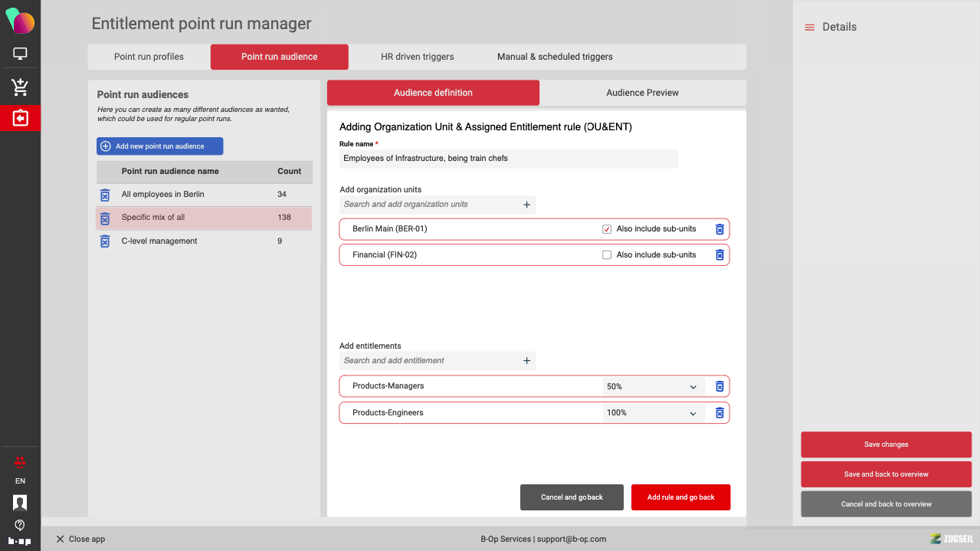
Task: Toggle the Details panel hamburger menu
Action: coord(809,28)
